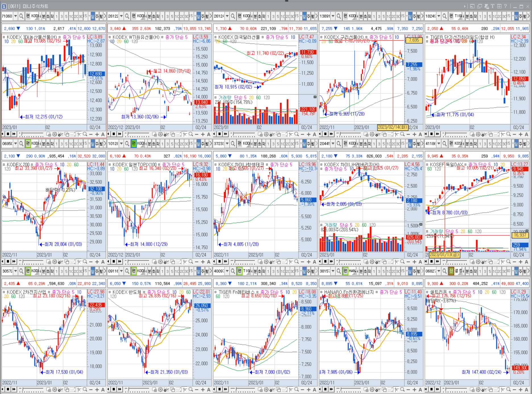The width and height of the screenshot is (532, 394).
Task: Click the pin-lock icon in title bar
Action: click(x=487, y=6)
